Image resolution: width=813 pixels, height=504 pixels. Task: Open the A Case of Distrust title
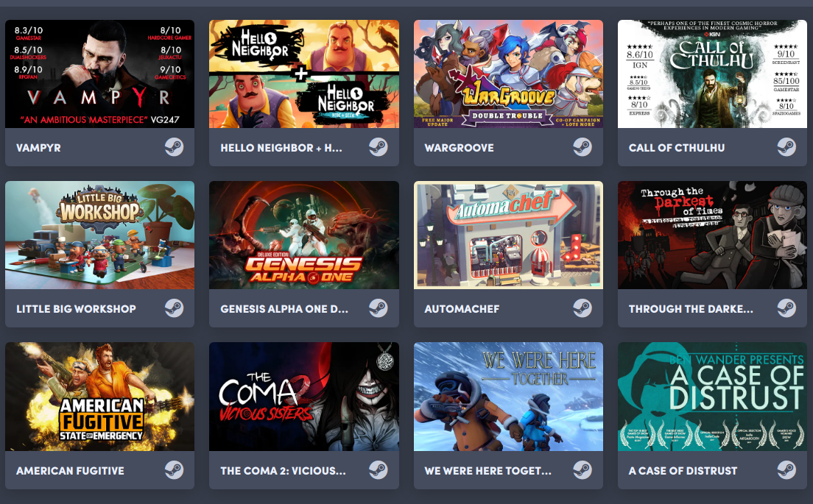(683, 470)
